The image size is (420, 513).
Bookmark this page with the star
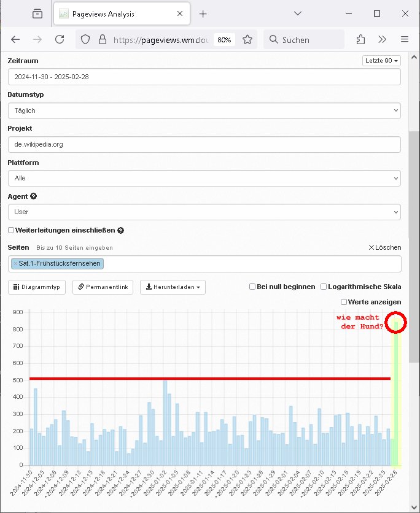tap(247, 40)
